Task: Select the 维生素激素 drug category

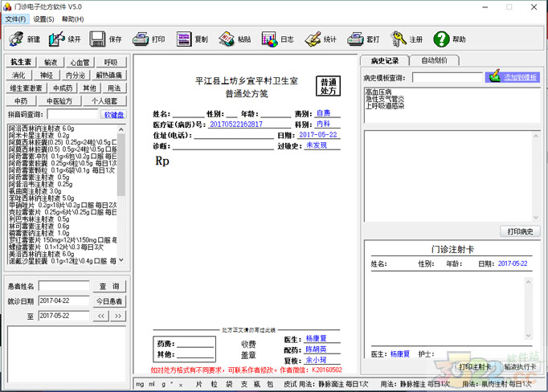Action: 27,88
